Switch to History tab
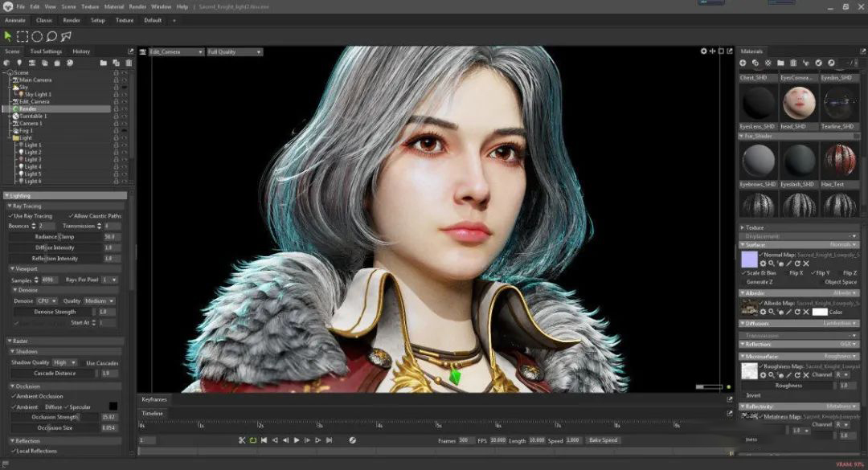Screen dimensions: 868x470 point(81,51)
